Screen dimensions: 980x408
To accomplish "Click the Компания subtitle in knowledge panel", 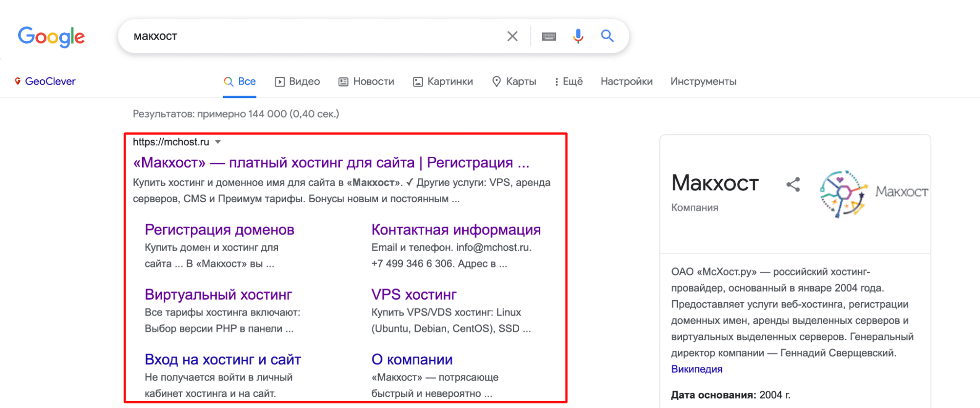I will (695, 208).
